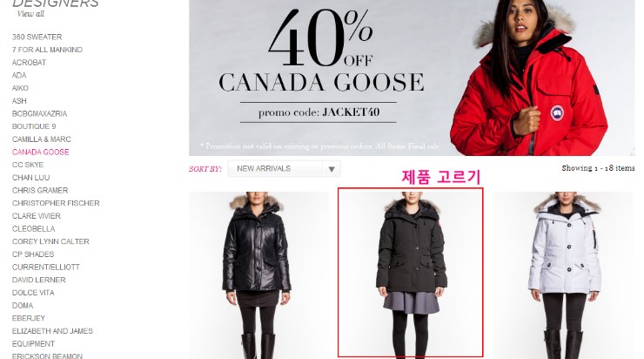Open the CHAN LUU designer page
Screen dimensions: 644x359
coord(30,178)
